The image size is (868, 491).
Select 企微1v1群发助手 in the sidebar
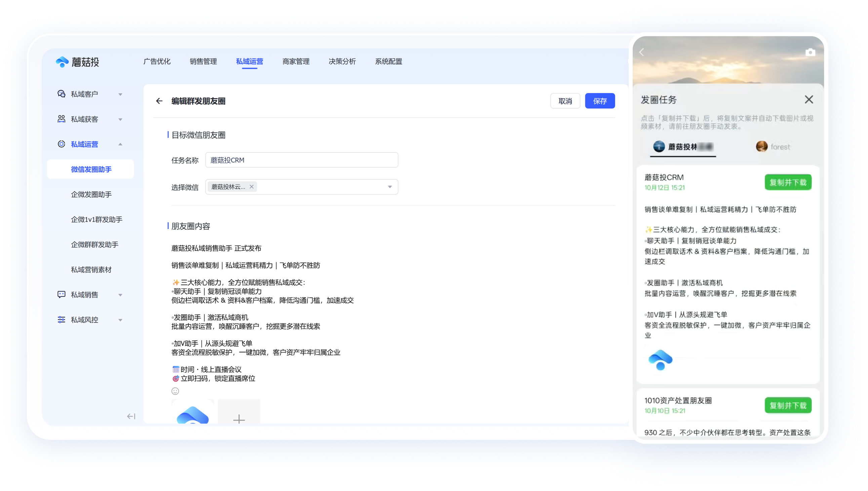pos(96,219)
